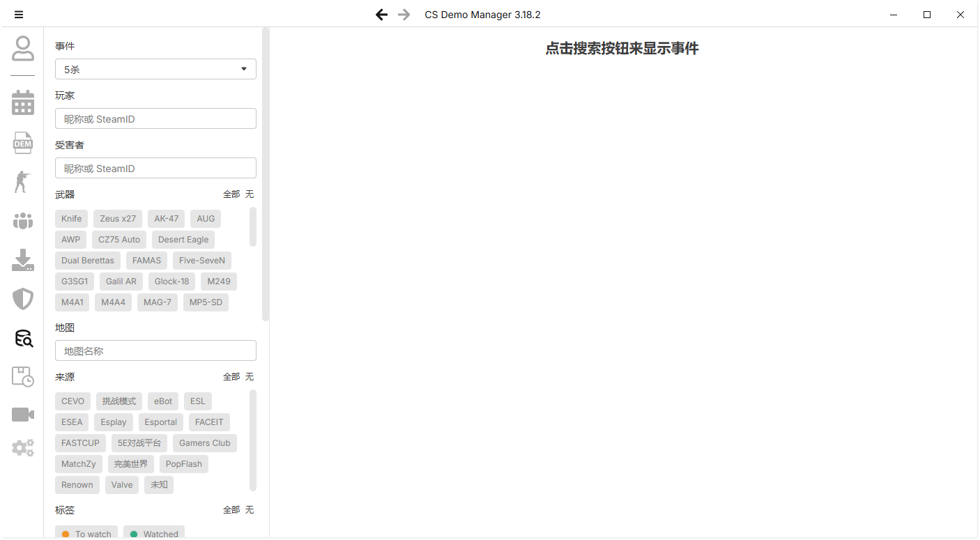The image size is (980, 540).
Task: Open the Downloads section
Action: click(x=23, y=260)
